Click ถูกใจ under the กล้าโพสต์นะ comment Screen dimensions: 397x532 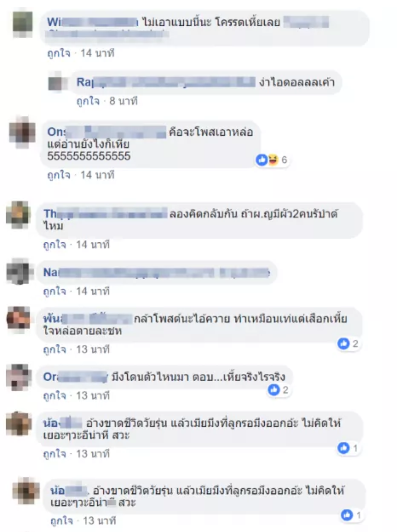(54, 350)
